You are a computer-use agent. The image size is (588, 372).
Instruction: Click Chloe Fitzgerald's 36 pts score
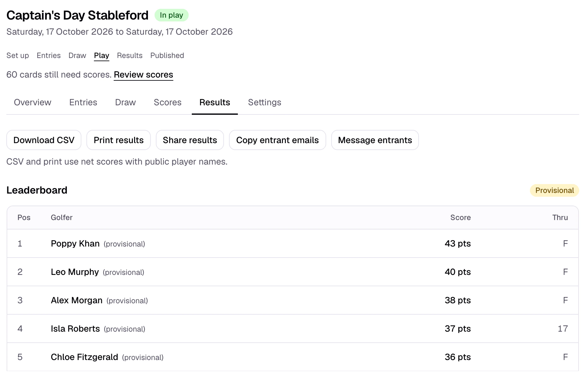coord(458,357)
